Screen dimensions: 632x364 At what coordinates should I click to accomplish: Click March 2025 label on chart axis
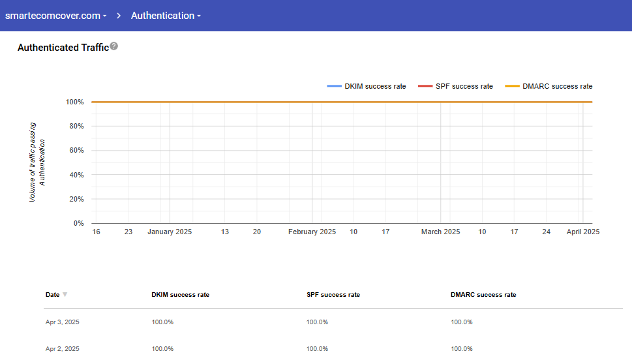point(440,232)
